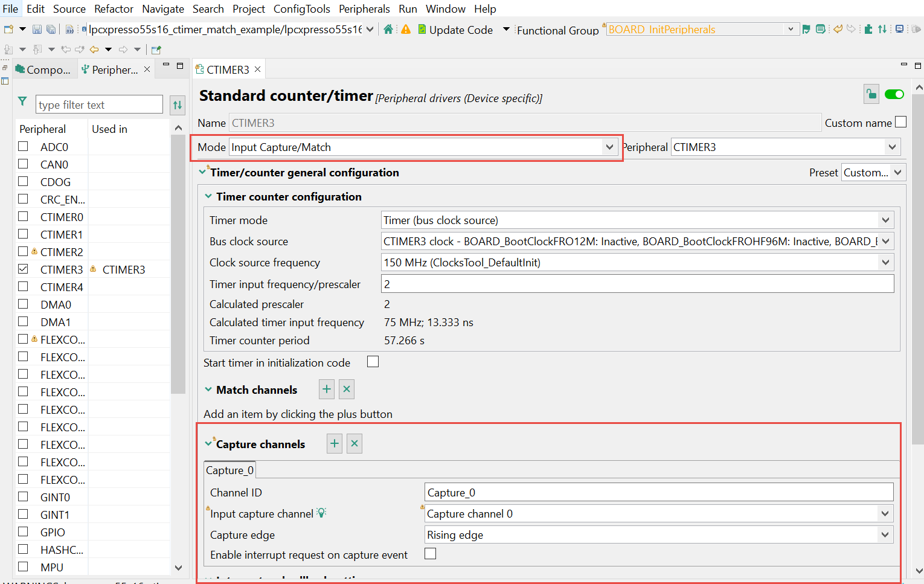Screen dimensions: 924x584
Task: Open the Mode dropdown
Action: (x=609, y=147)
